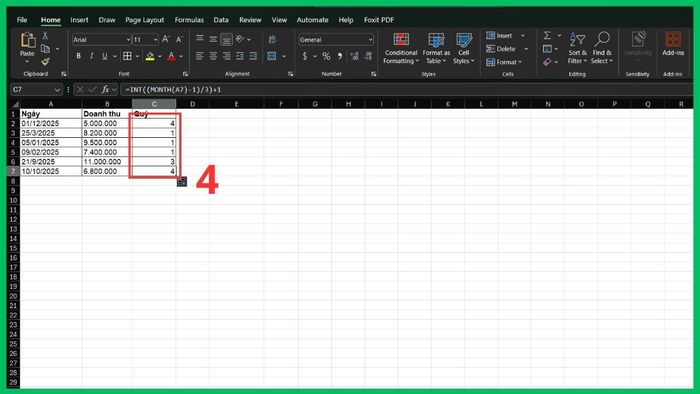Click the Paste clipboard icon

point(27,40)
